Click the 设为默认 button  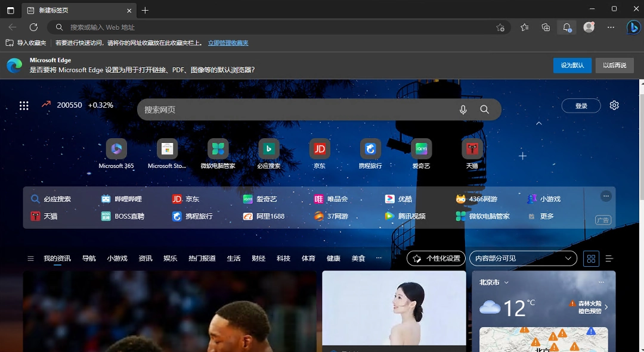point(572,66)
